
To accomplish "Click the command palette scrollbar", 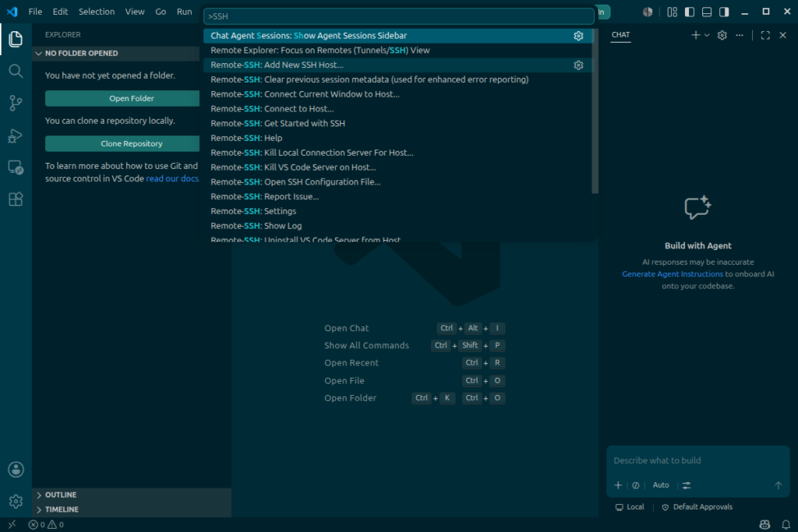I will 595,111.
